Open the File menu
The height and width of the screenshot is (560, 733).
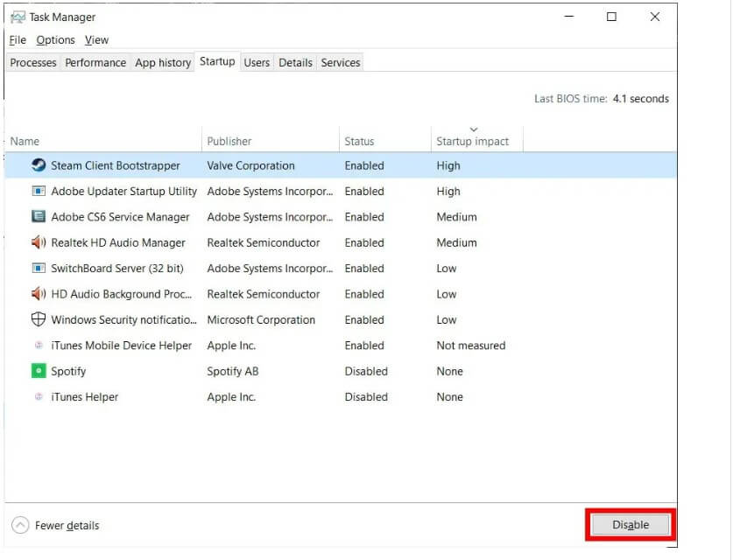tap(18, 40)
